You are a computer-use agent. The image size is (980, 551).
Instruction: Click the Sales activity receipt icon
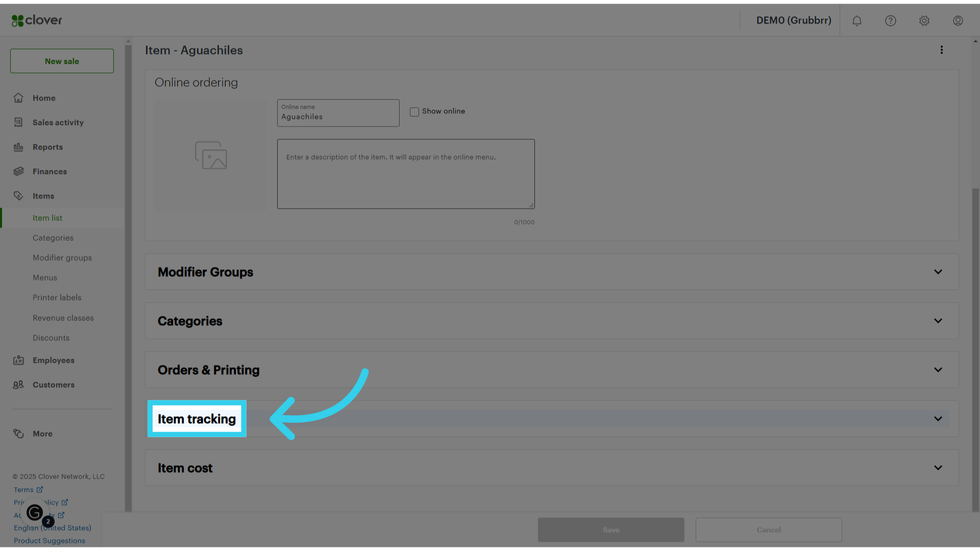[x=18, y=122]
